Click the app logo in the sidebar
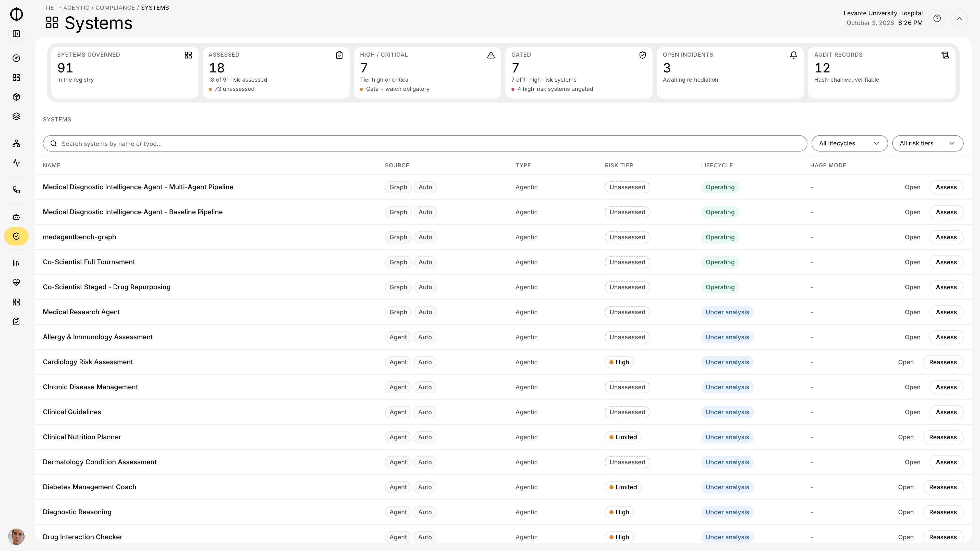The image size is (980, 551). click(x=16, y=14)
